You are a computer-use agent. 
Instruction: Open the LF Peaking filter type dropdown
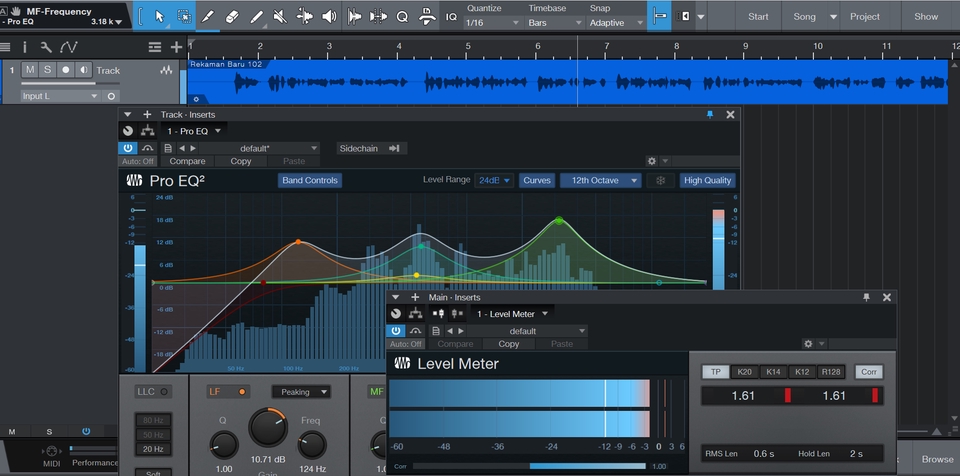click(301, 392)
